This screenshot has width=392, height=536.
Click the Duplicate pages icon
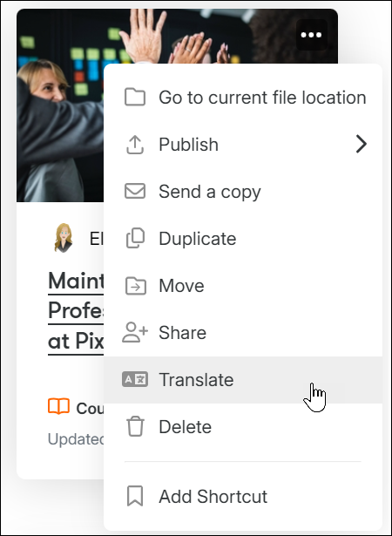point(135,238)
